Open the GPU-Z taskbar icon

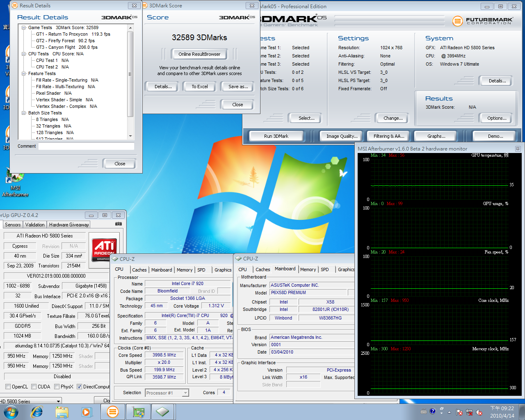138,412
